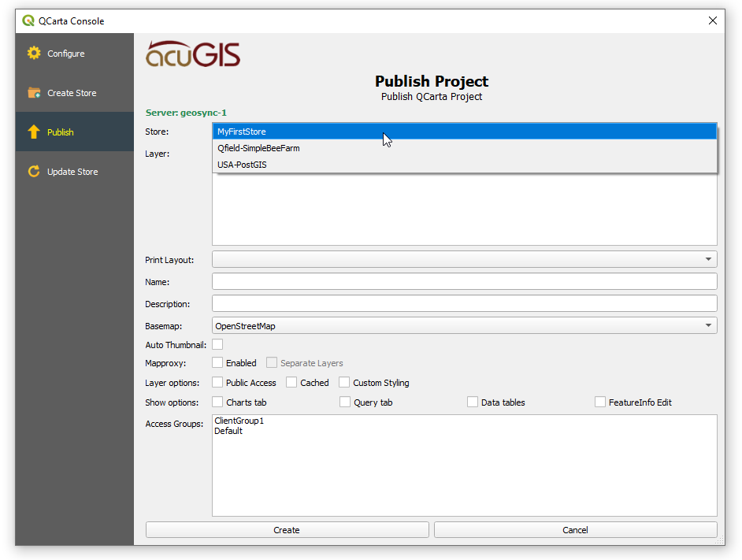
Task: Enable the Custom Styling checkbox
Action: point(344,383)
